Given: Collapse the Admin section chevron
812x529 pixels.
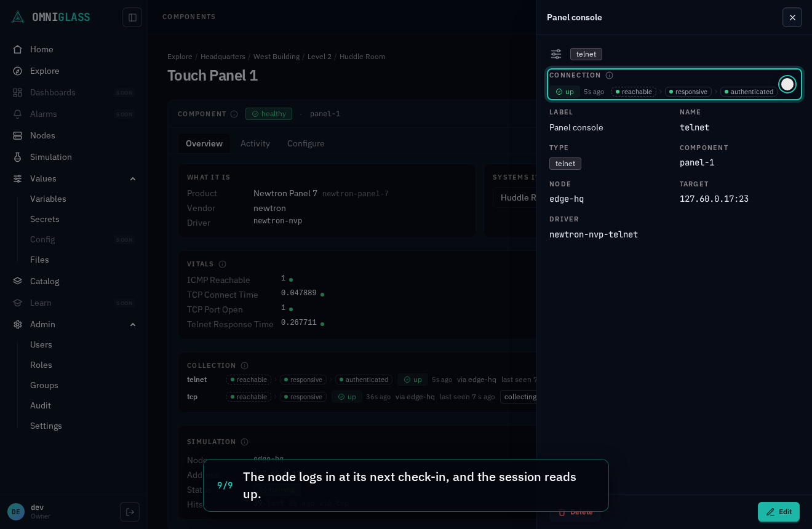Looking at the screenshot, I should (133, 324).
